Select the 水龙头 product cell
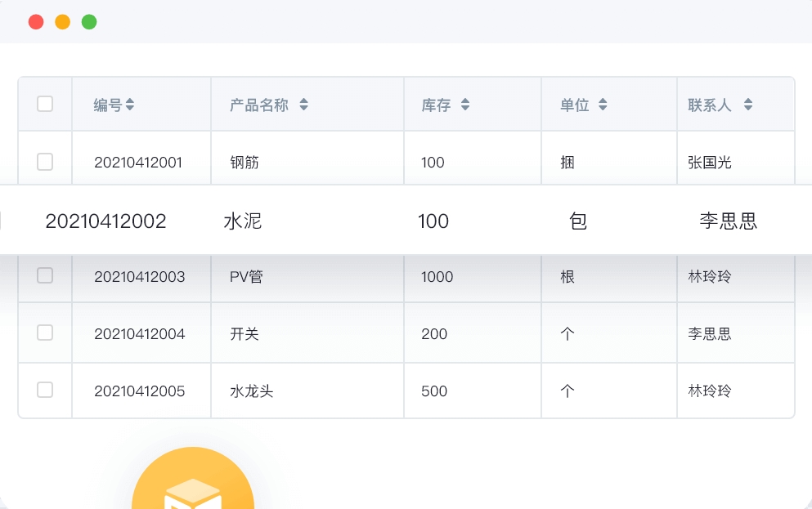Viewport: 812px width, 509px height. point(252,391)
